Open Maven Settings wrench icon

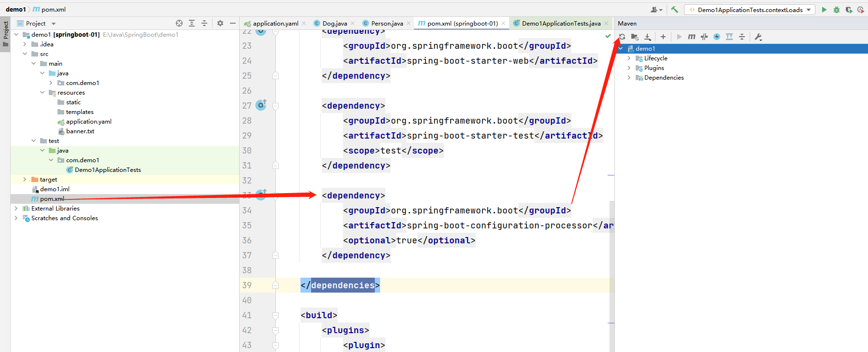(758, 37)
